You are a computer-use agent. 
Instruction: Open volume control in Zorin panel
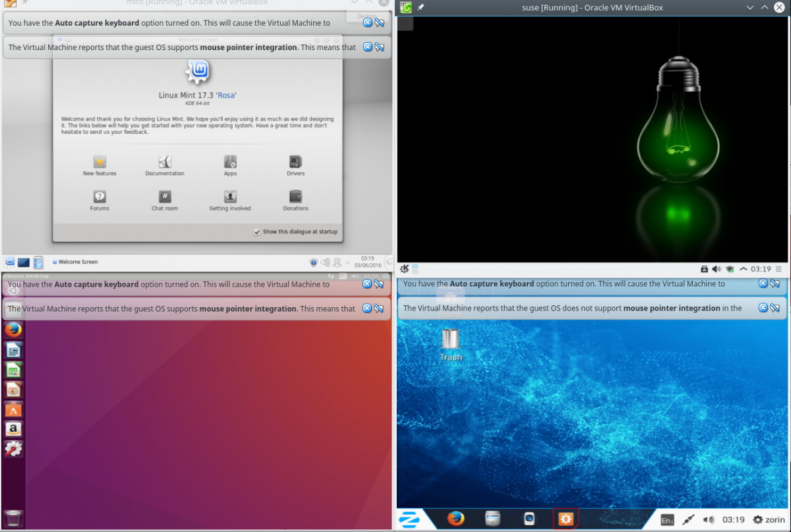pos(709,519)
